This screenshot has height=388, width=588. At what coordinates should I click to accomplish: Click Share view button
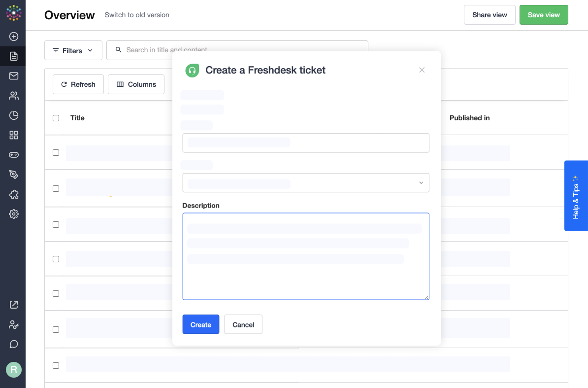[490, 15]
